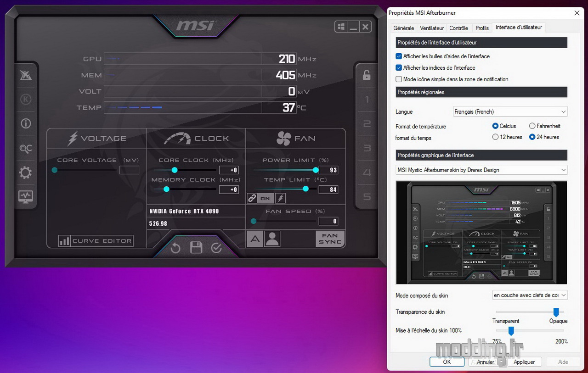
Task: Adjust Mise à l'échelle du skin slider
Action: click(x=511, y=331)
